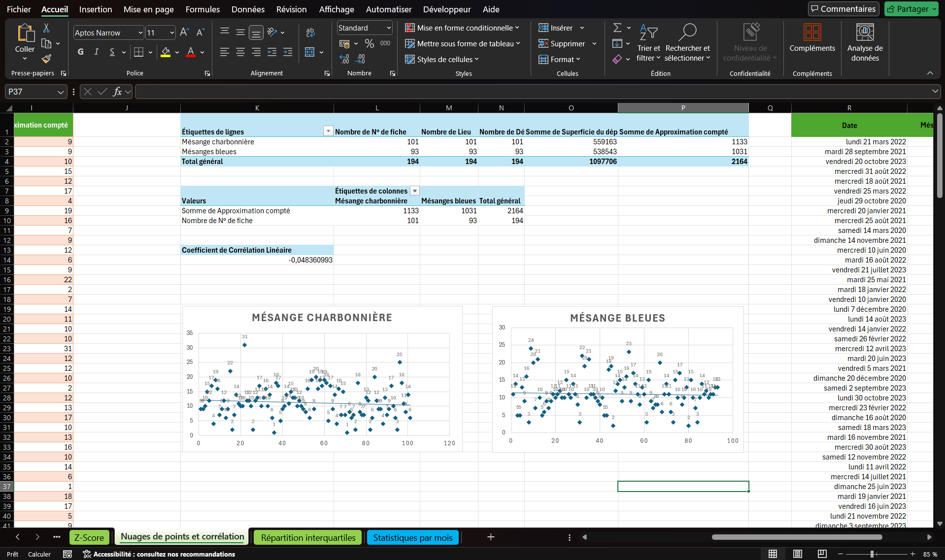Click the Insérer cells icon
The height and width of the screenshot is (560, 945).
coord(542,28)
